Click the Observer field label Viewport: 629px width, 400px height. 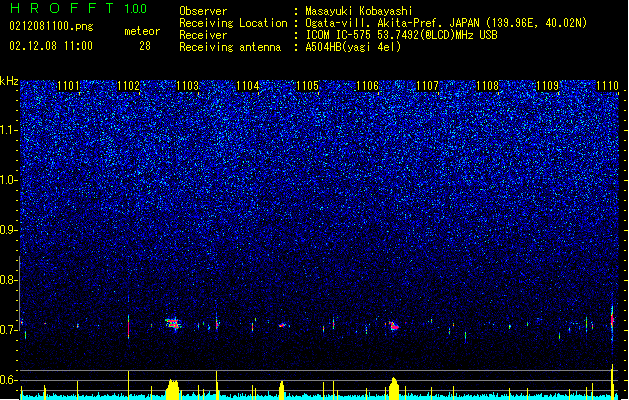coord(203,11)
